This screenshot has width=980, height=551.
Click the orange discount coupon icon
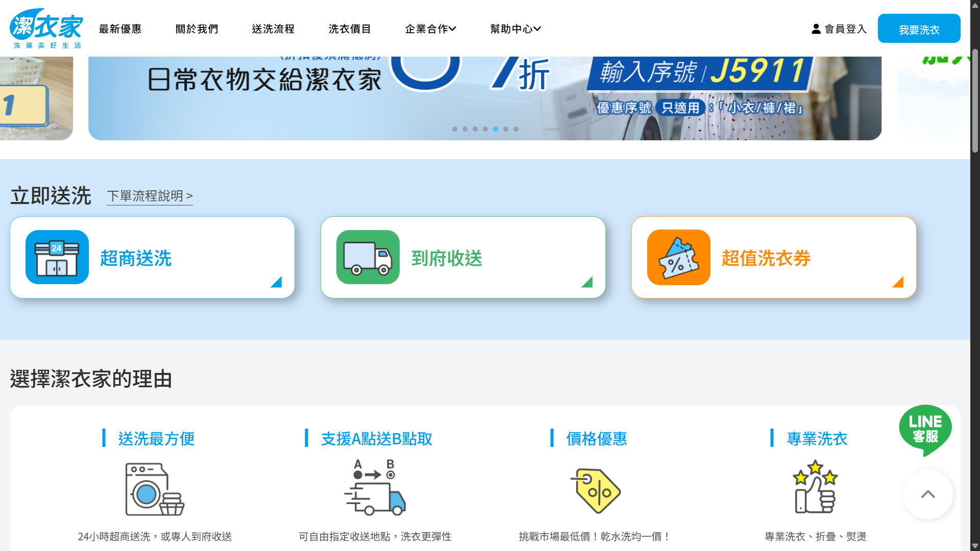(x=678, y=257)
